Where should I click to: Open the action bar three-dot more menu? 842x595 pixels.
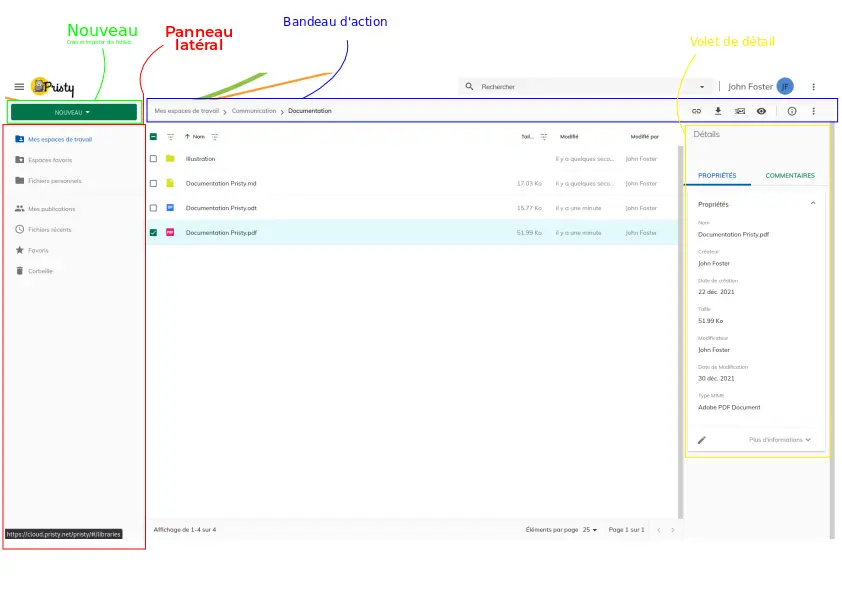click(813, 111)
